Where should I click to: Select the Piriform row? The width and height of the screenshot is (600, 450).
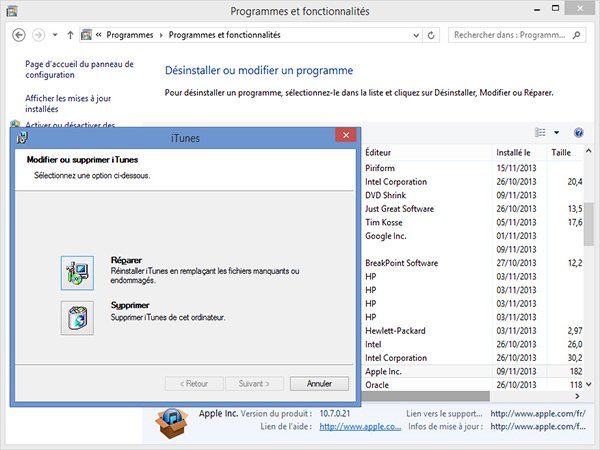click(473, 168)
